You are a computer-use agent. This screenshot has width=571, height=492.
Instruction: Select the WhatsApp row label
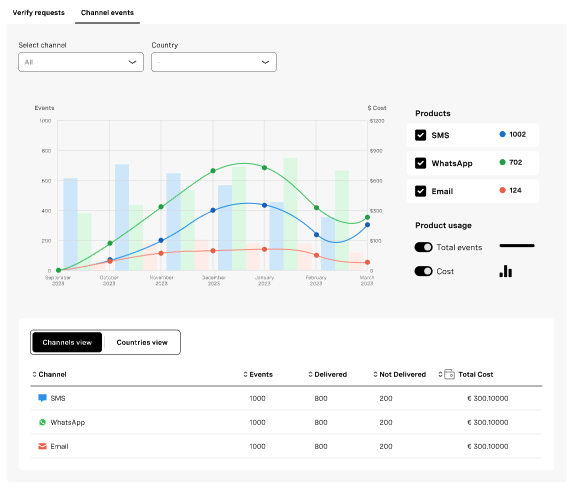pos(68,422)
